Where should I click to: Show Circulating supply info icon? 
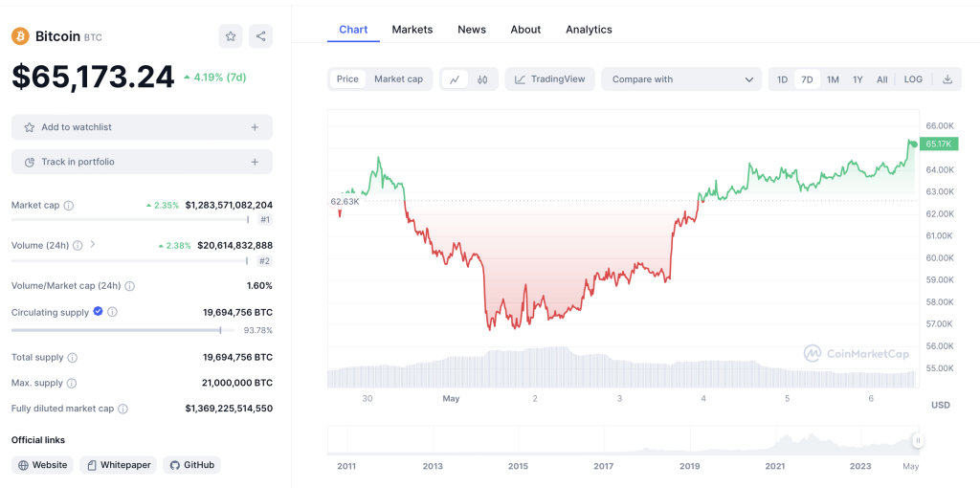[x=113, y=312]
